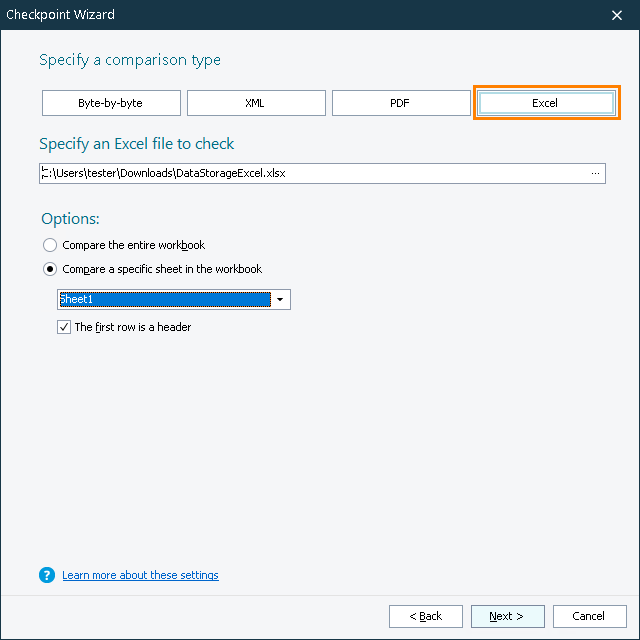Click the blue help question mark icon
Viewport: 640px width, 640px height.
pyautogui.click(x=46, y=575)
